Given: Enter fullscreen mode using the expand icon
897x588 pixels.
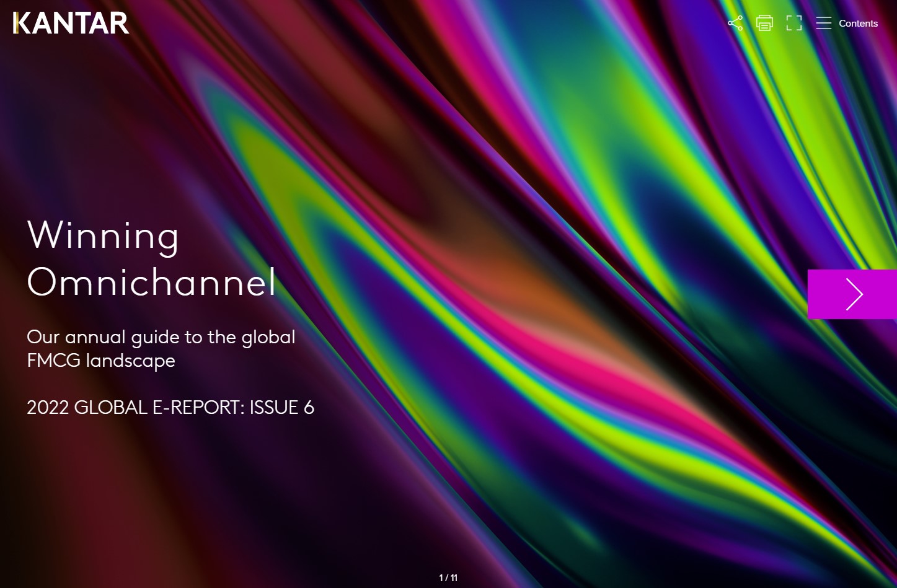Looking at the screenshot, I should point(793,23).
